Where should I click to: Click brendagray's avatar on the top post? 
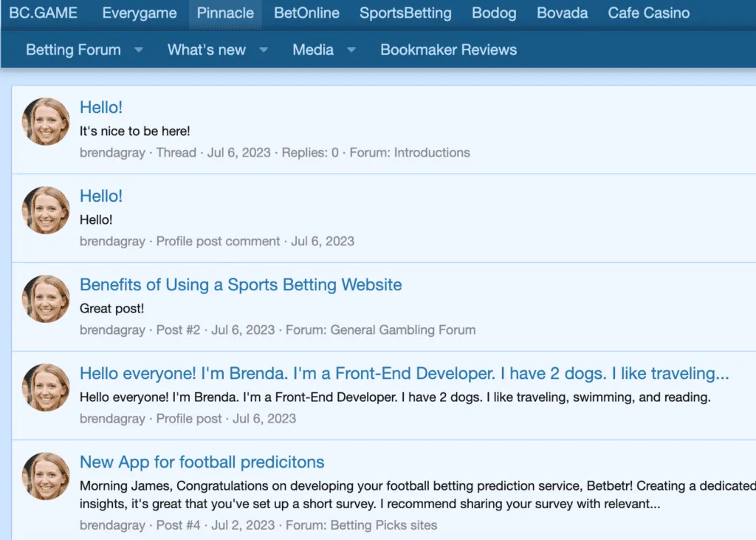[x=45, y=120]
